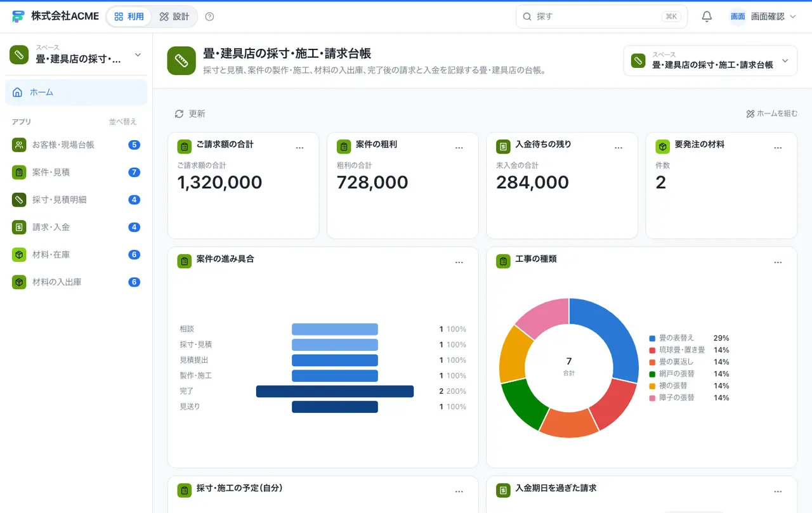Click 材料の入出庫 box icon
The height and width of the screenshot is (513, 812).
tap(19, 282)
